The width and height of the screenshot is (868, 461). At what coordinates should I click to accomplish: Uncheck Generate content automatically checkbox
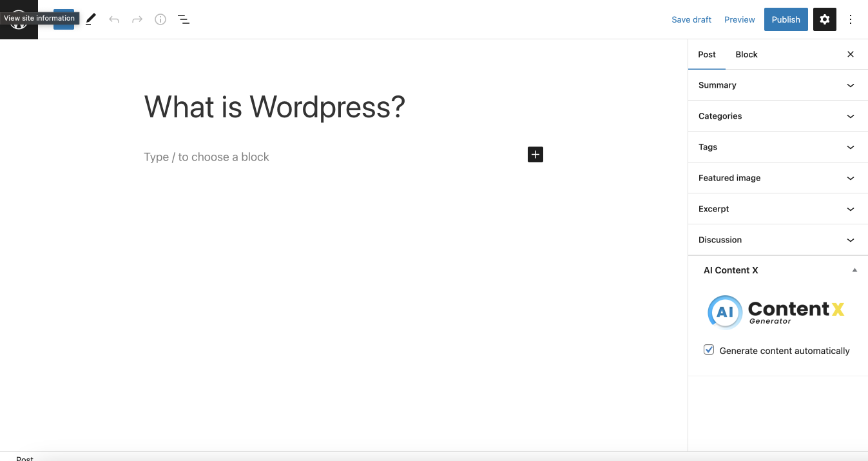(709, 349)
